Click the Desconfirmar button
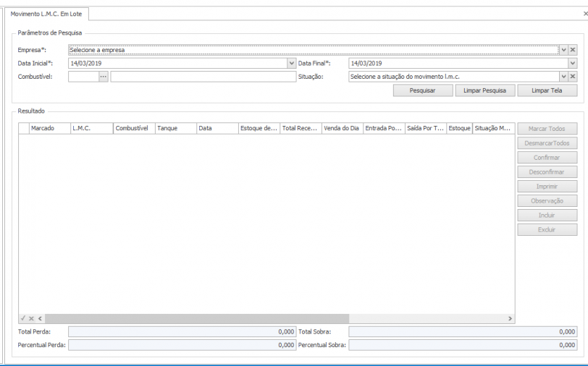The height and width of the screenshot is (366, 588). coord(547,172)
